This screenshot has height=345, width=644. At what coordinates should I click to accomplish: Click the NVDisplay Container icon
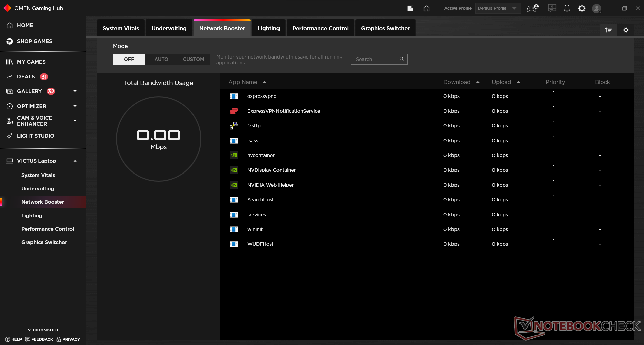coord(234,170)
